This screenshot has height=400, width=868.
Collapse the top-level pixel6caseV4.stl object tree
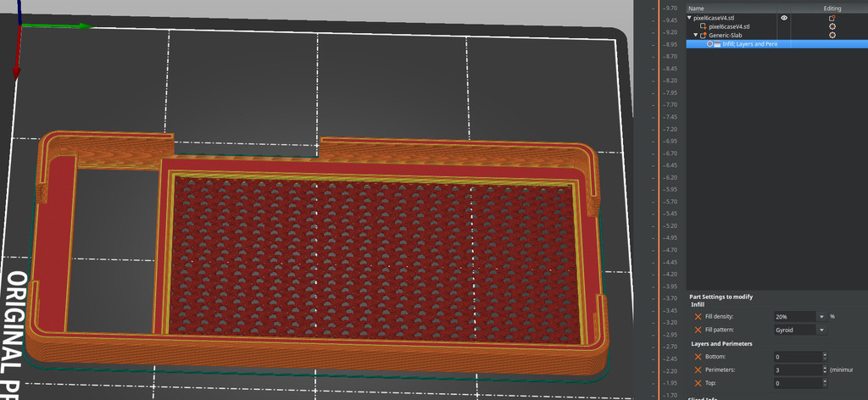[690, 18]
